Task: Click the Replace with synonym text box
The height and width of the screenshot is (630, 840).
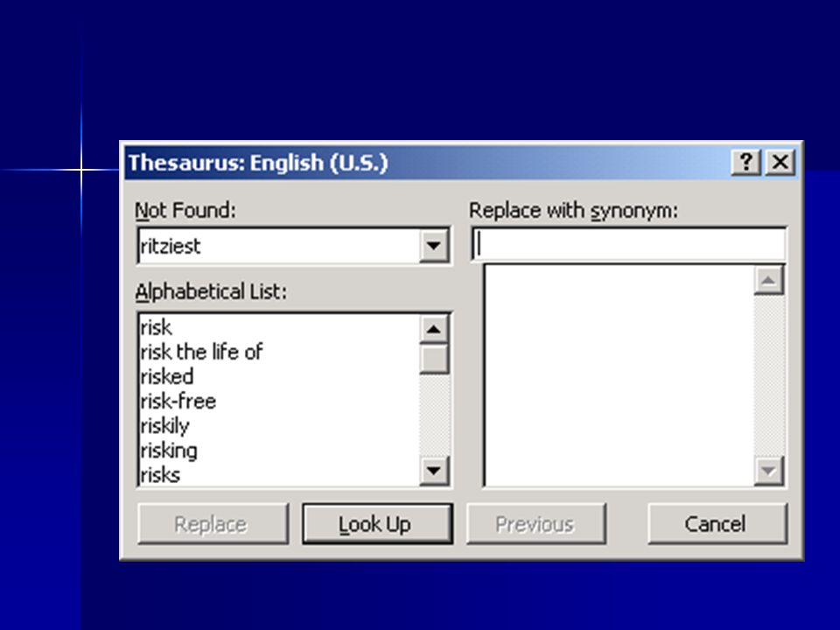Action: click(629, 244)
